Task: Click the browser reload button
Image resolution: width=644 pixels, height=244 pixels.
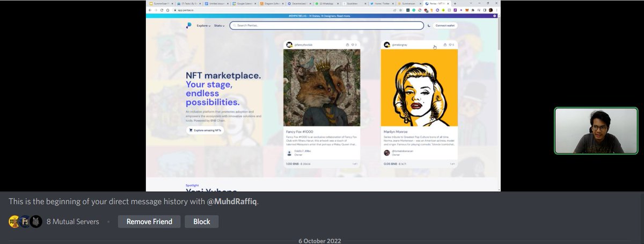Action: coord(162,10)
